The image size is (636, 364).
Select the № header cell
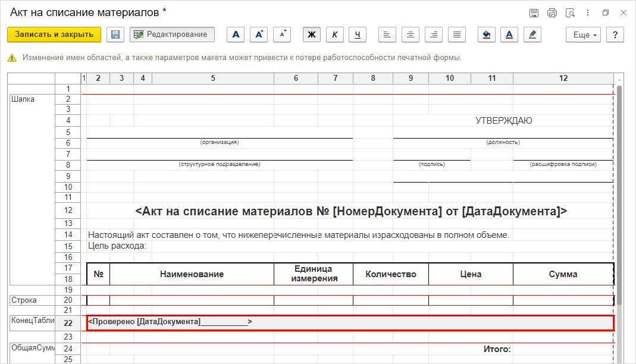tap(99, 274)
